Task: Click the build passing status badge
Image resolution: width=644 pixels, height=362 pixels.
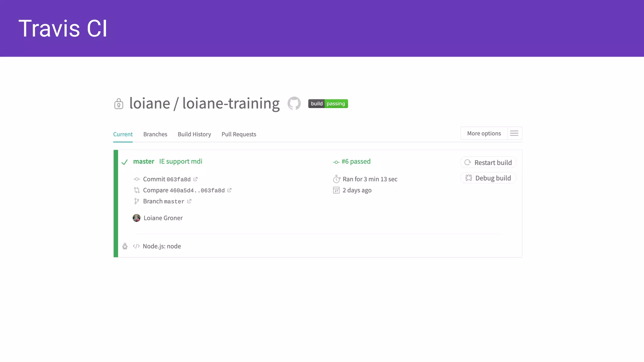Action: click(328, 104)
